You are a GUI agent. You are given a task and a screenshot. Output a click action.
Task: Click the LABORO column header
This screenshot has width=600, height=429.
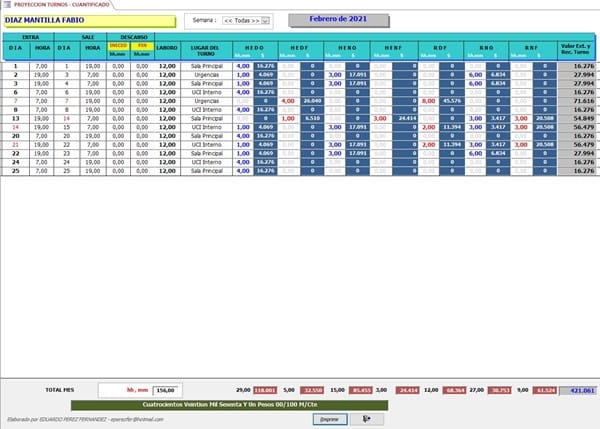pos(167,48)
